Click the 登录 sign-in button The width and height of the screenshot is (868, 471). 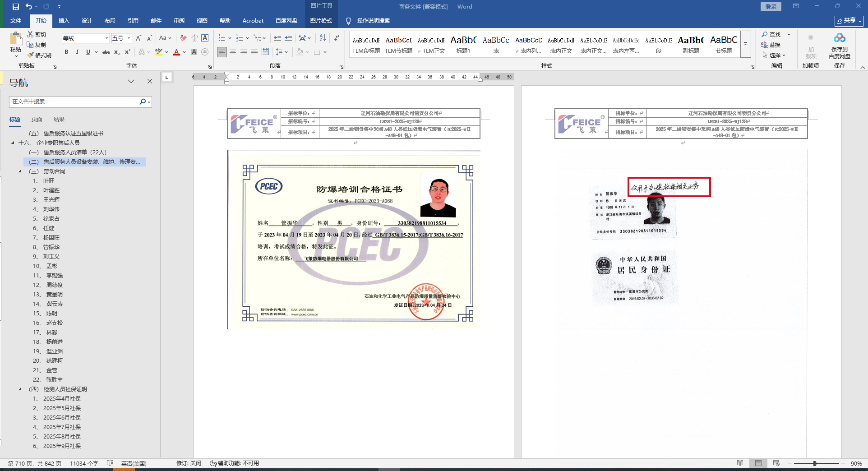pyautogui.click(x=771, y=7)
